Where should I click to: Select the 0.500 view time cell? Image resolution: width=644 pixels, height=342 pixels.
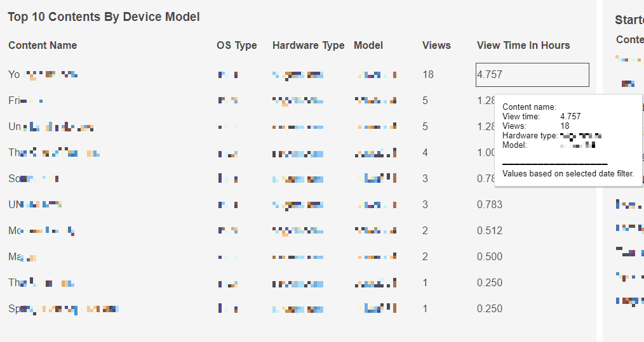[490, 257]
